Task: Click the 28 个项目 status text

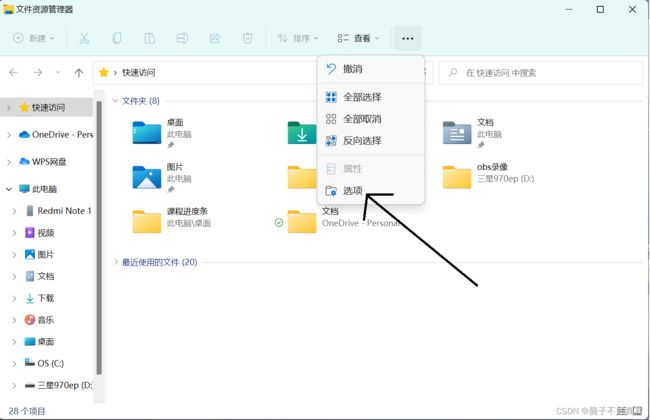Action: (x=27, y=411)
